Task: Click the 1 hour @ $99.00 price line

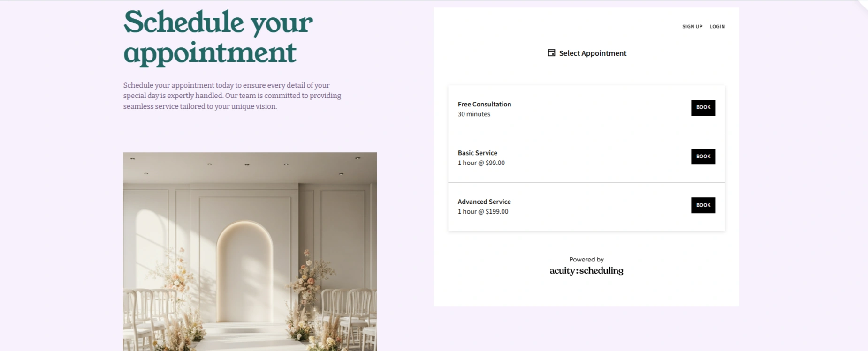Action: tap(481, 163)
